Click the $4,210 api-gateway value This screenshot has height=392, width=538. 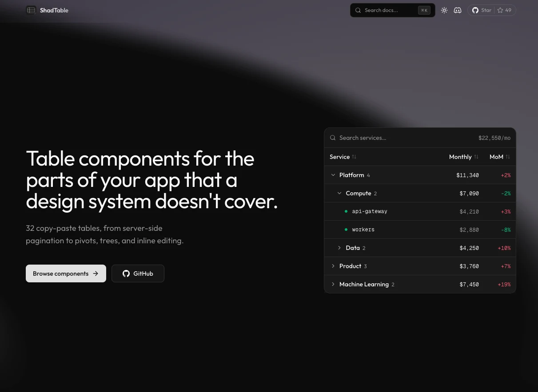[x=469, y=212]
